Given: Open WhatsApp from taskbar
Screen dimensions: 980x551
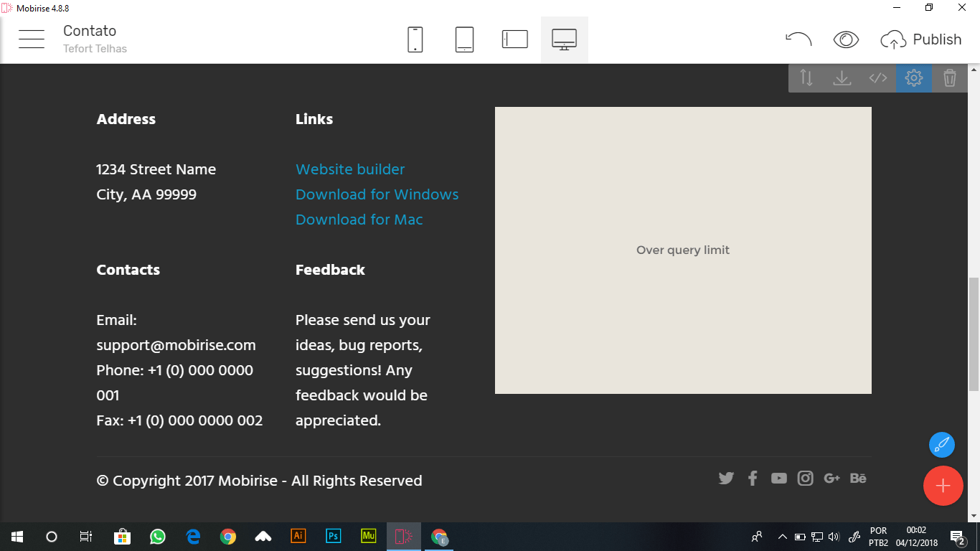Looking at the screenshot, I should [157, 537].
